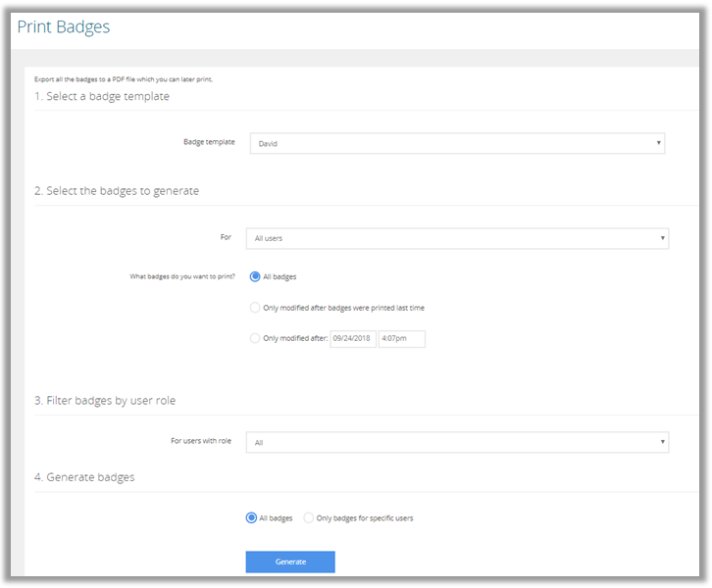Click the arrow icon on All users dropdown
The image size is (712, 588).
[x=663, y=238]
